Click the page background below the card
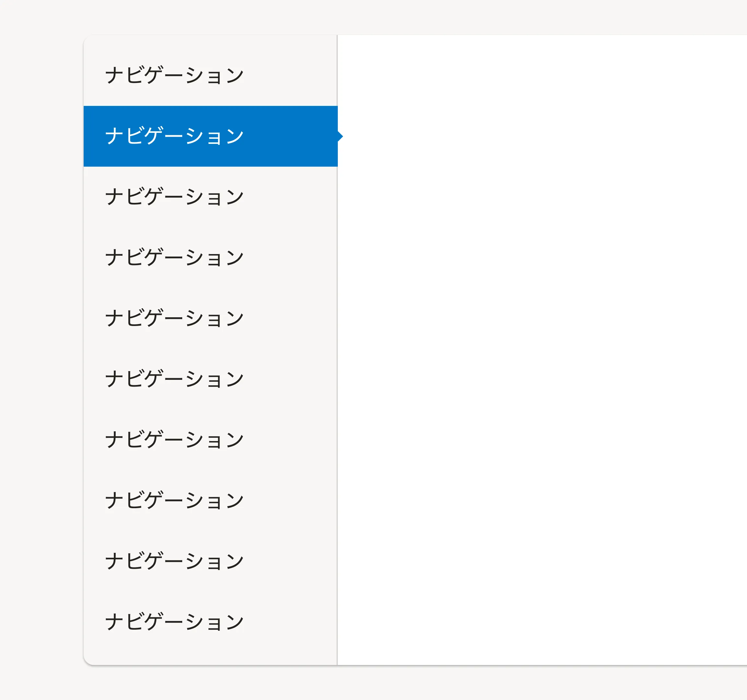This screenshot has height=700, width=747. click(376, 683)
